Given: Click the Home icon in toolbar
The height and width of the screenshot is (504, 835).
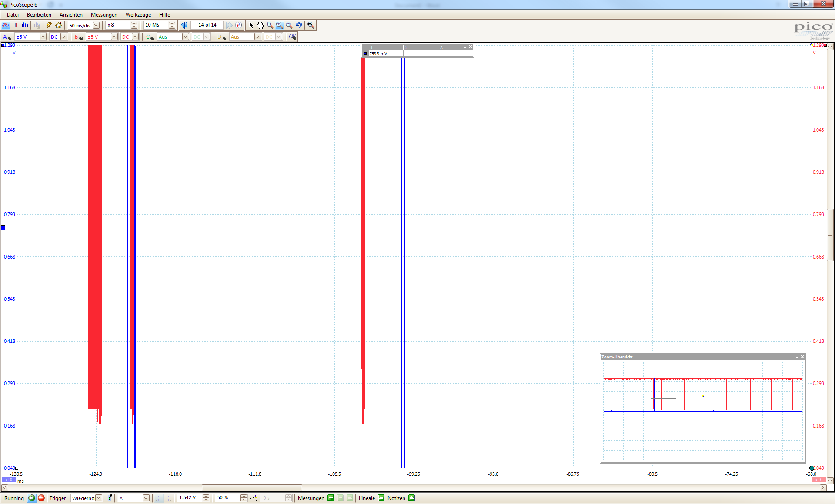Looking at the screenshot, I should [x=59, y=25].
